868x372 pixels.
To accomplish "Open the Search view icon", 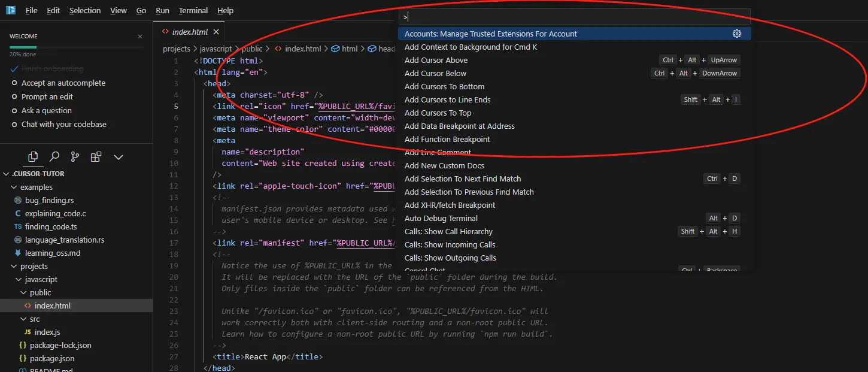I will click(54, 157).
